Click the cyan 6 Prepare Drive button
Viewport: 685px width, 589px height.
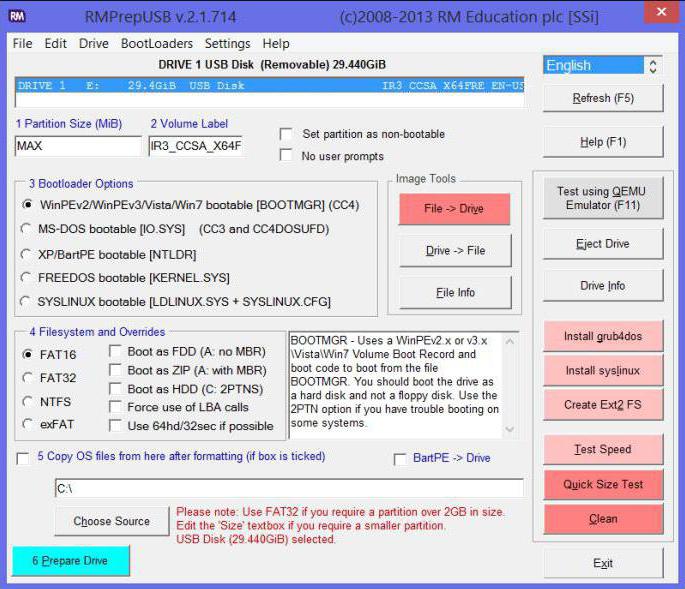click(x=71, y=561)
